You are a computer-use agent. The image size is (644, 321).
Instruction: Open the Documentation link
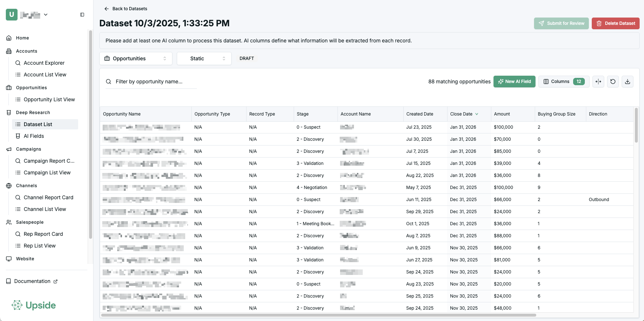[32, 281]
